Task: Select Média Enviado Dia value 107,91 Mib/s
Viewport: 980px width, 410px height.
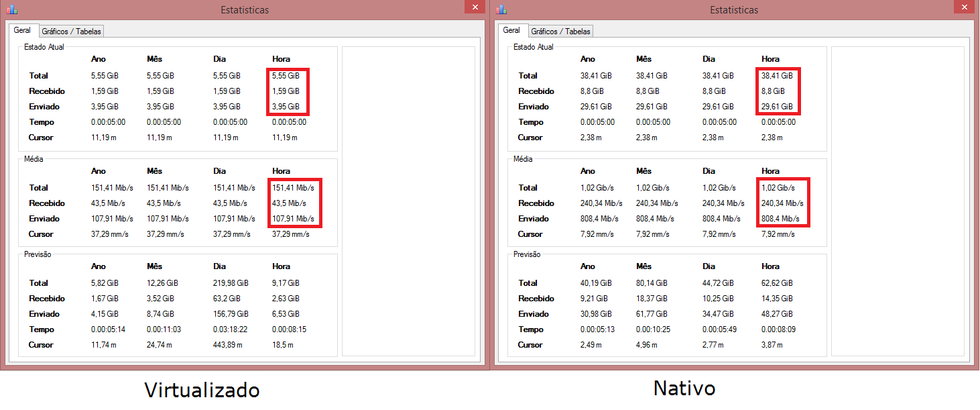Action: click(x=234, y=219)
